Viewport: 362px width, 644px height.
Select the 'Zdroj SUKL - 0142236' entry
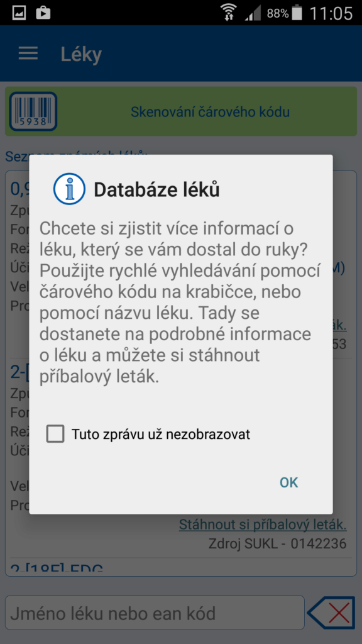(x=277, y=544)
